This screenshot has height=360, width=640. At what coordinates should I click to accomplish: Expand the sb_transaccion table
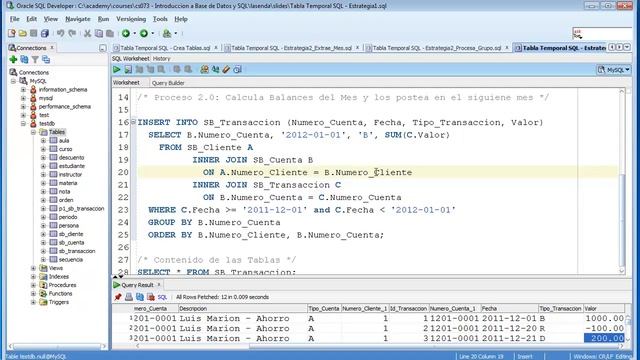(43, 251)
